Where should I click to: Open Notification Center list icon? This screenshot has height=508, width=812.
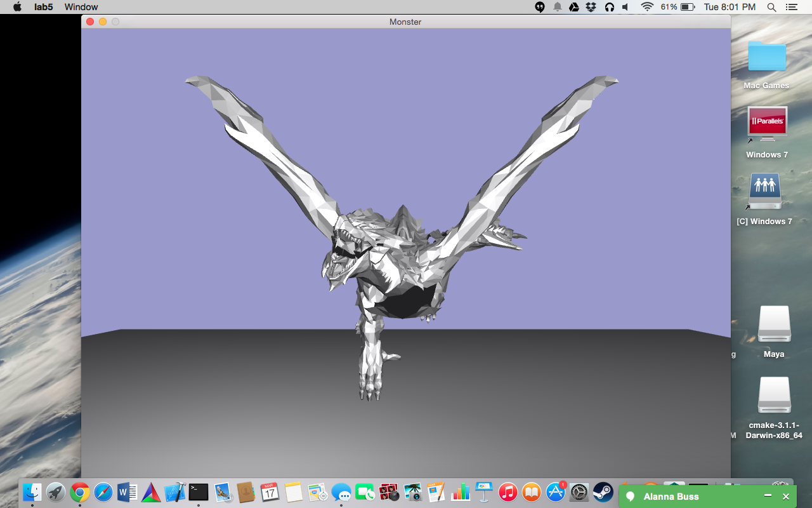[791, 7]
